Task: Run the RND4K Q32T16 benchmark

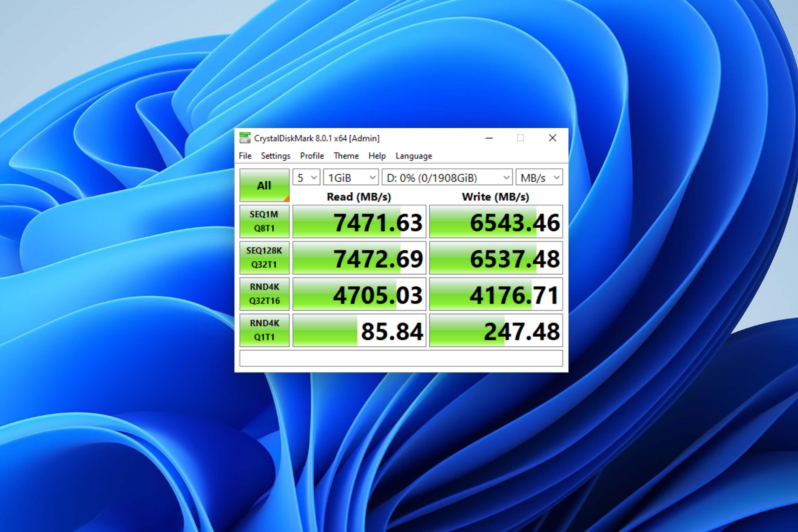Action: (x=264, y=294)
